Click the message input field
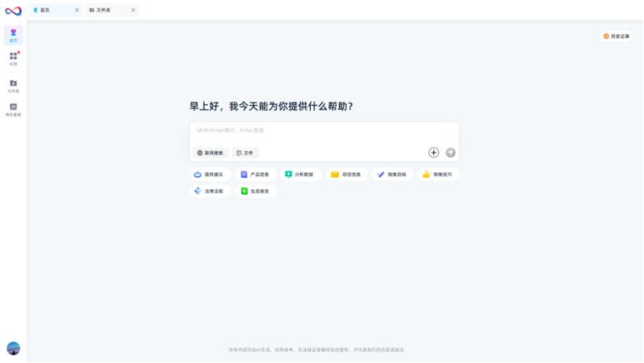 pyautogui.click(x=324, y=131)
